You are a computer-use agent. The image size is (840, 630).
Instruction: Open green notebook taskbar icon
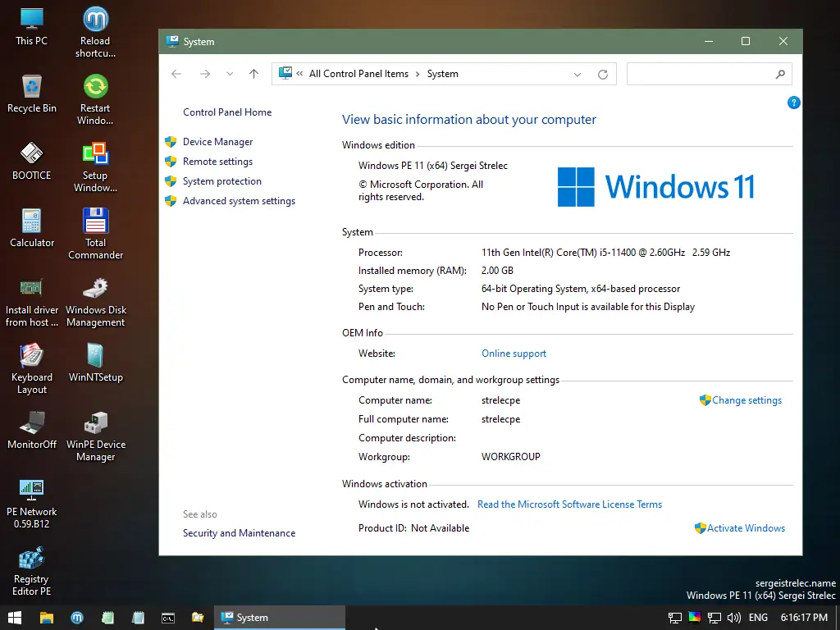coord(107,618)
